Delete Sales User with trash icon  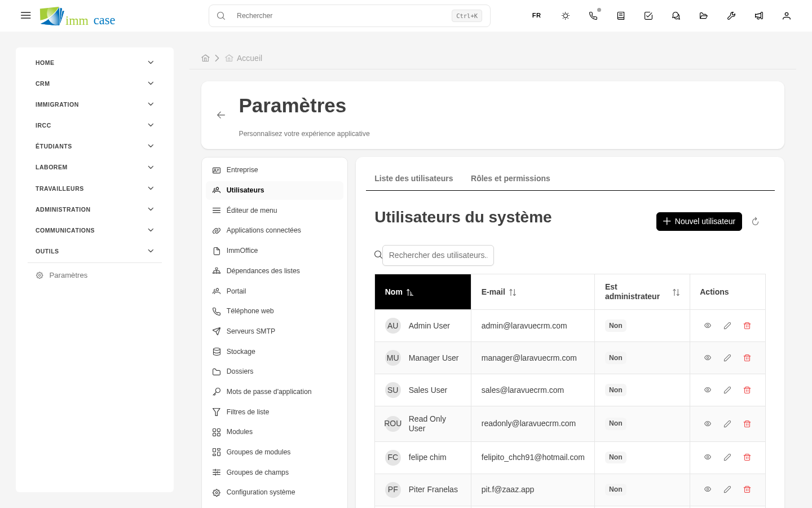click(x=747, y=390)
